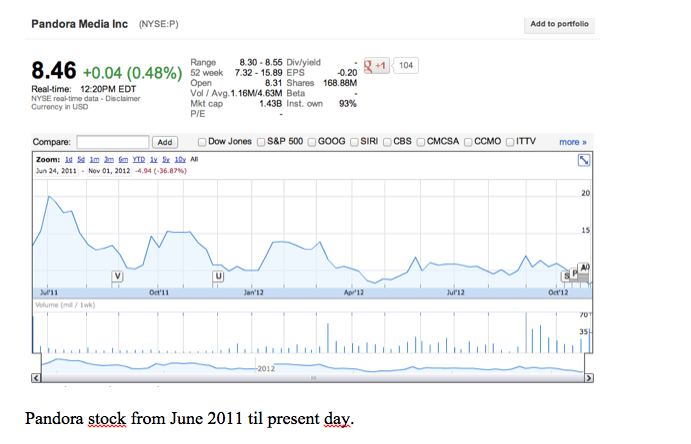Click the end date Nov 01, 2012 field
691x444 pixels.
(109, 170)
